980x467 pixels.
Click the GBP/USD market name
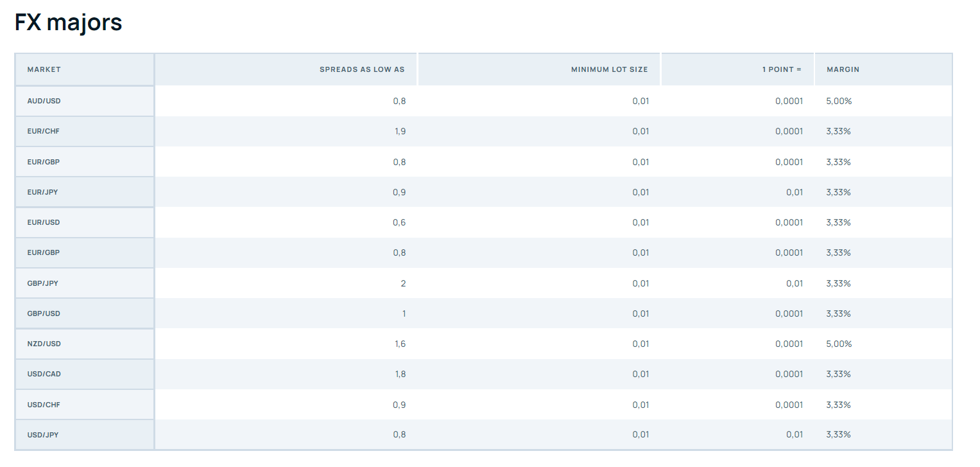pyautogui.click(x=43, y=313)
